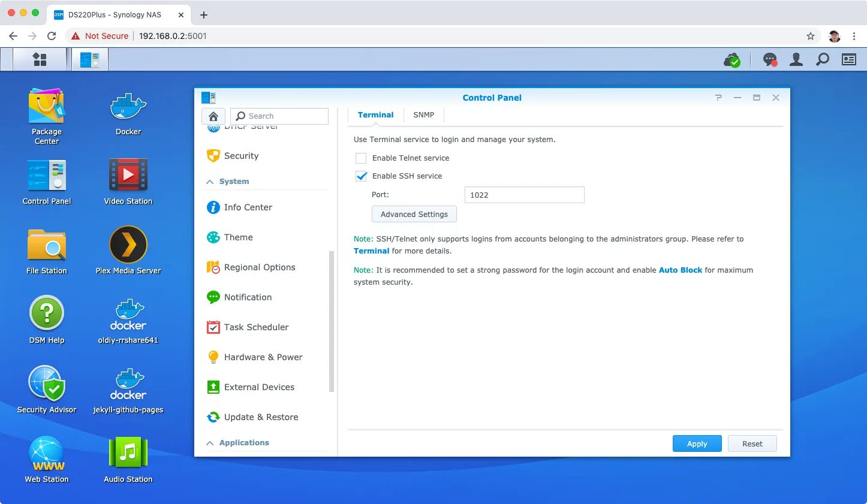Follow the Terminal help link

(x=371, y=251)
